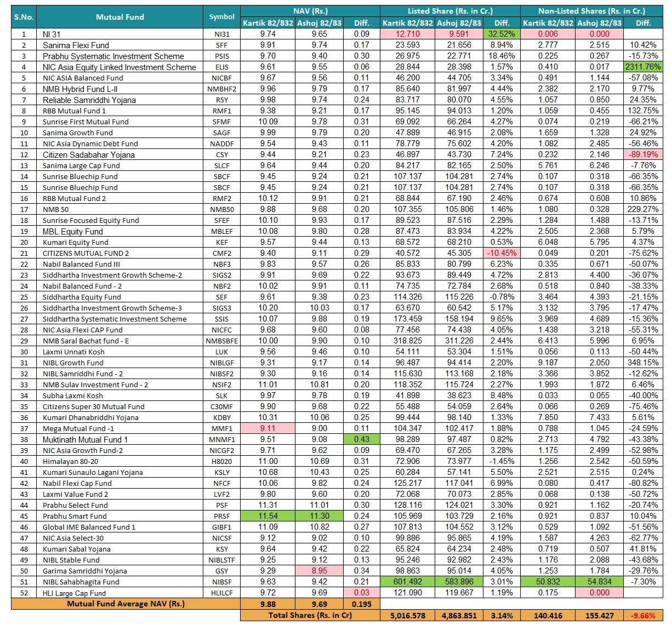
Task: Select the "Listed Share (Rs. in Cr.)" header
Action: coord(450,11)
